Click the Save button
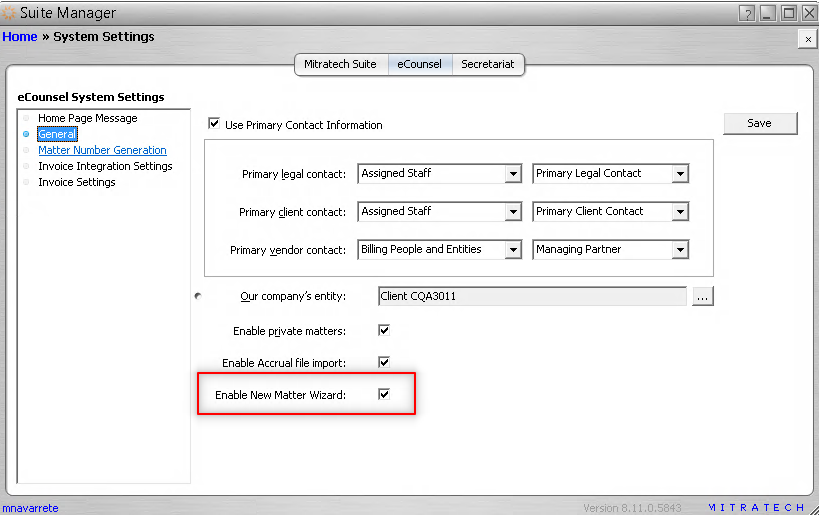Image resolution: width=819 pixels, height=515 pixels. coord(760,123)
